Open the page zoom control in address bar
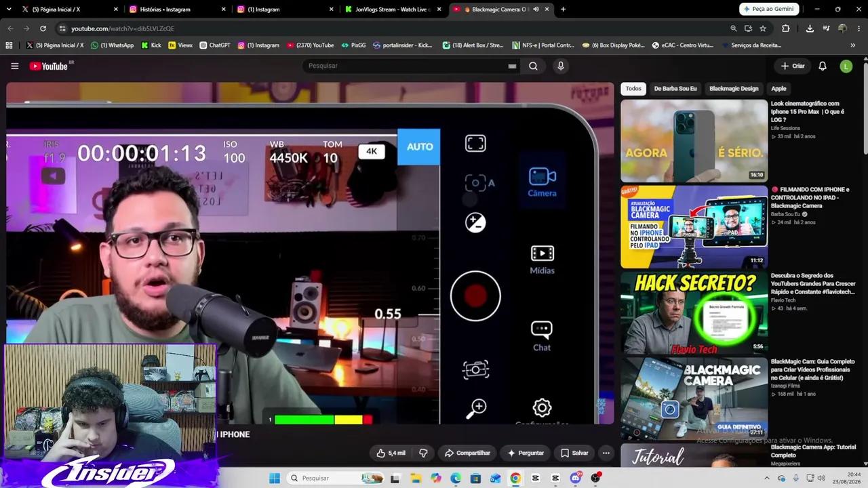The height and width of the screenshot is (488, 868). 733,28
